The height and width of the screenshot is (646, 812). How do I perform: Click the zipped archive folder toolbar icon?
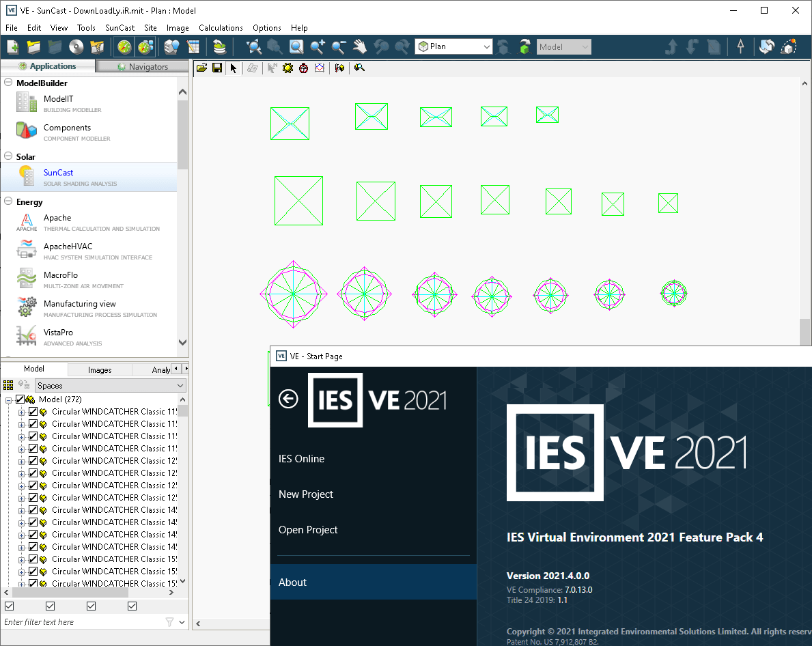click(97, 47)
